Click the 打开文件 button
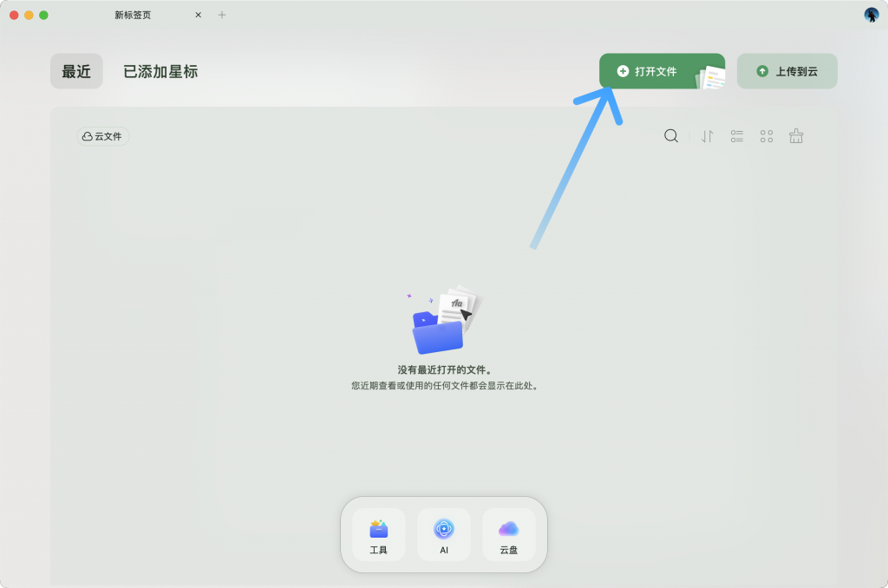Screen dimensions: 888x588 tap(662, 71)
